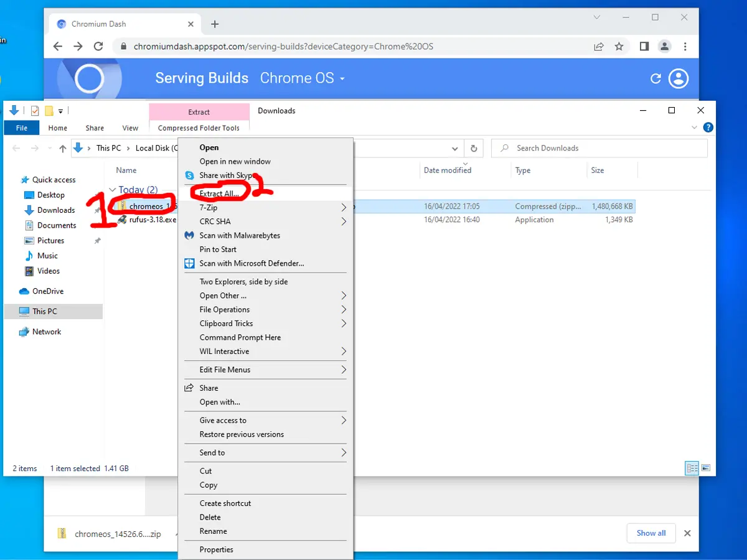Expand the Explorer ribbon chevron
The width and height of the screenshot is (747, 560).
(x=695, y=128)
